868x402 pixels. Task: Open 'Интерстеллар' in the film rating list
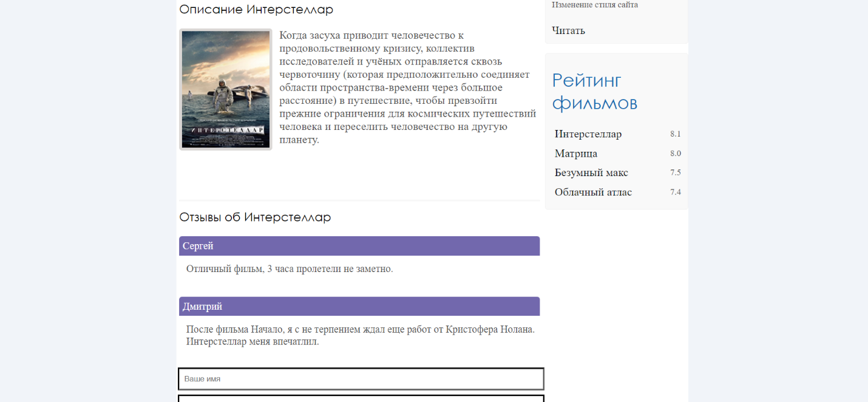[x=588, y=134]
